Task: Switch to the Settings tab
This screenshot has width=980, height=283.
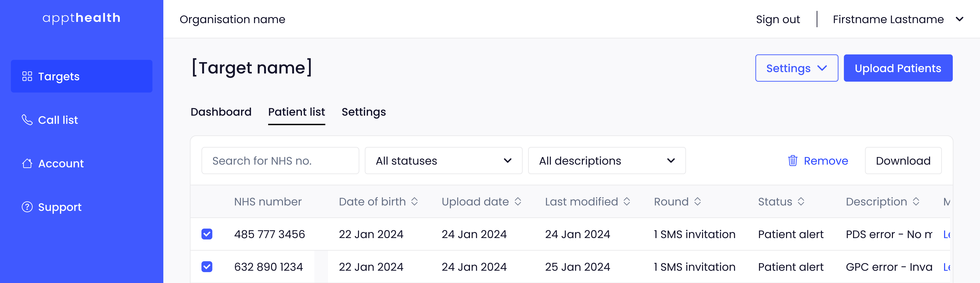Action: click(x=364, y=112)
